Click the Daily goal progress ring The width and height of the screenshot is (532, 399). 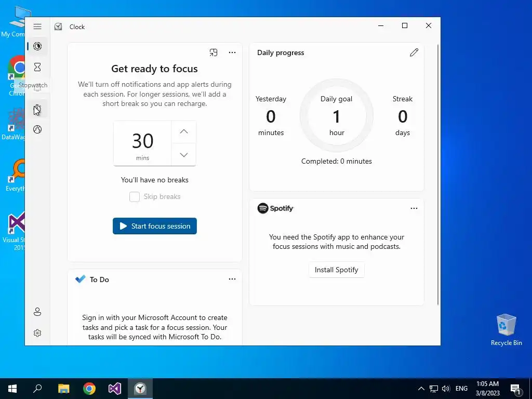pyautogui.click(x=337, y=115)
